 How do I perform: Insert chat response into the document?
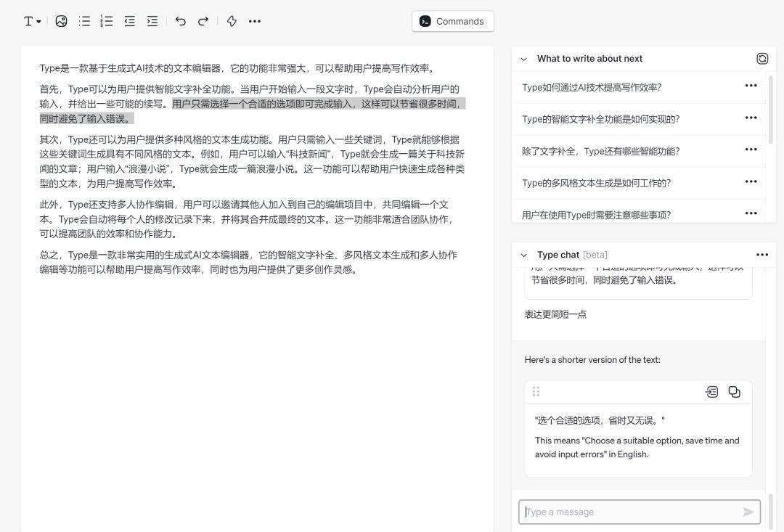coord(711,392)
